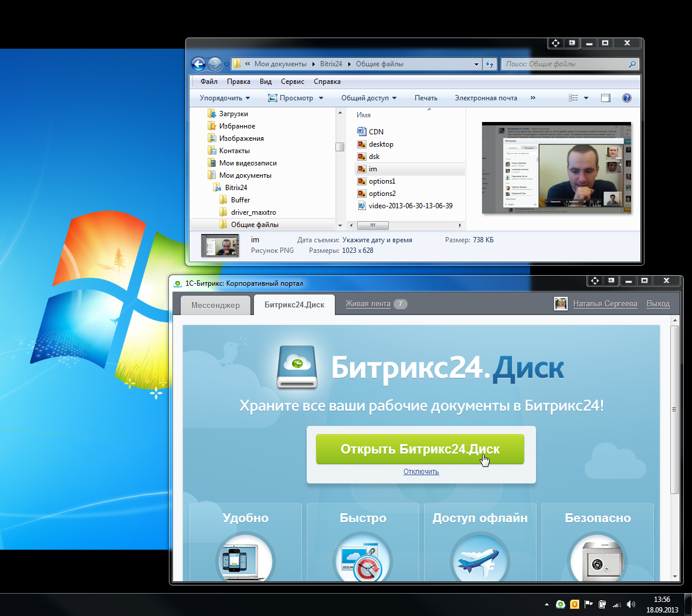Toggle the preview pane icon in Explorer toolbar

[605, 98]
